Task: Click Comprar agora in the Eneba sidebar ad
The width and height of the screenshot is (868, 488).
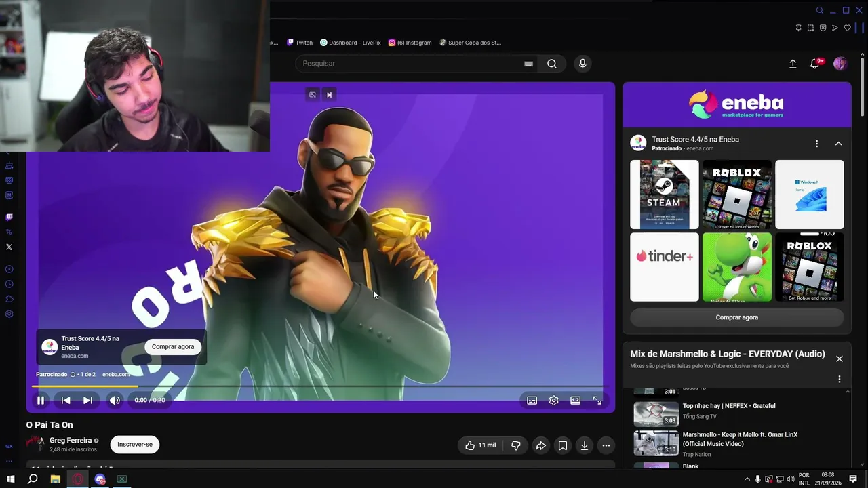Action: tap(737, 317)
